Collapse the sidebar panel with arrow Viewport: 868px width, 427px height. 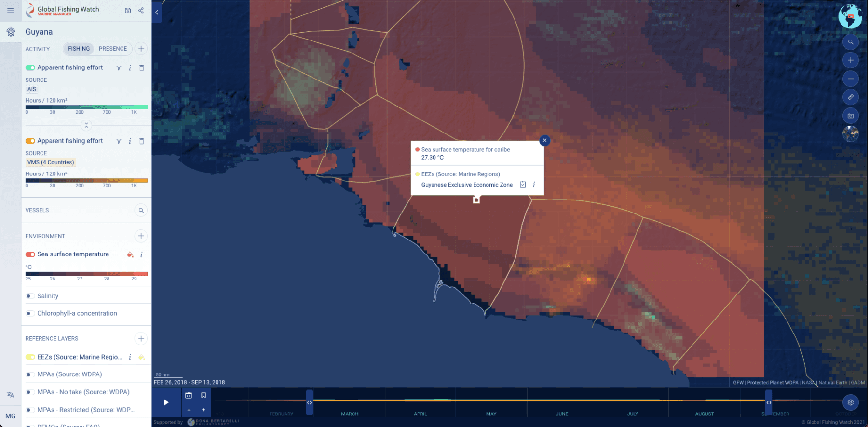[x=157, y=13]
